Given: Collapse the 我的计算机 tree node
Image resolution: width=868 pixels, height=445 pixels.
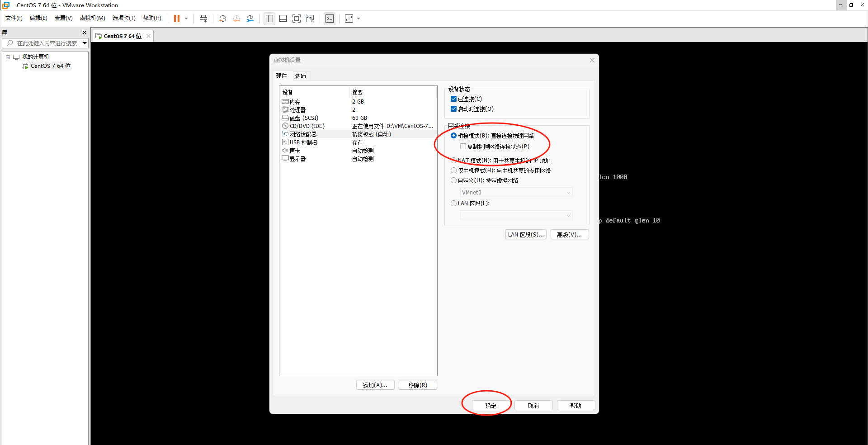Looking at the screenshot, I should click(8, 57).
